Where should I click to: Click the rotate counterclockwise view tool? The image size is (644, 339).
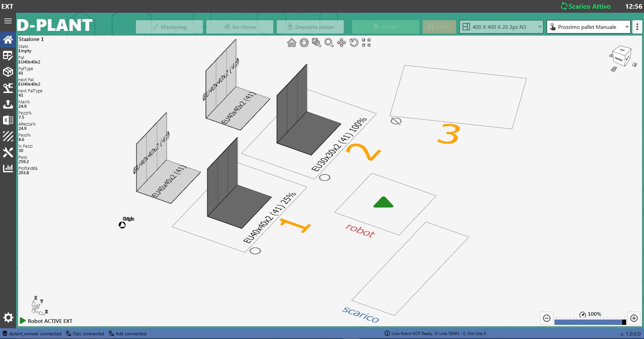354,43
